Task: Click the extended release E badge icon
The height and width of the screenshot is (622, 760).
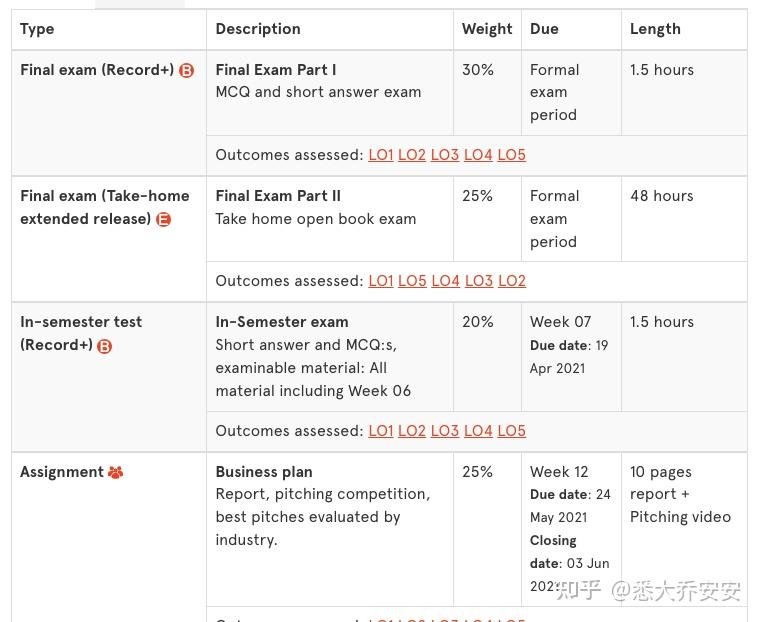Action: [163, 219]
